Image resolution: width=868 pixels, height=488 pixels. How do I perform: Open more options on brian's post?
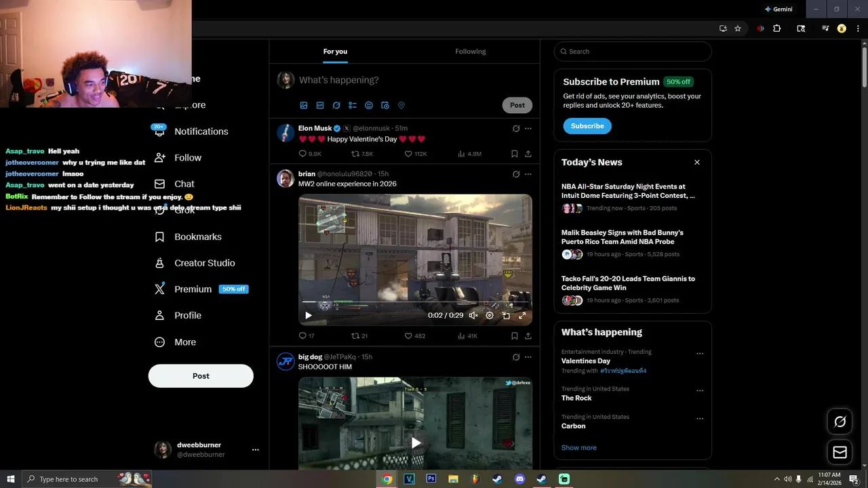pos(528,174)
